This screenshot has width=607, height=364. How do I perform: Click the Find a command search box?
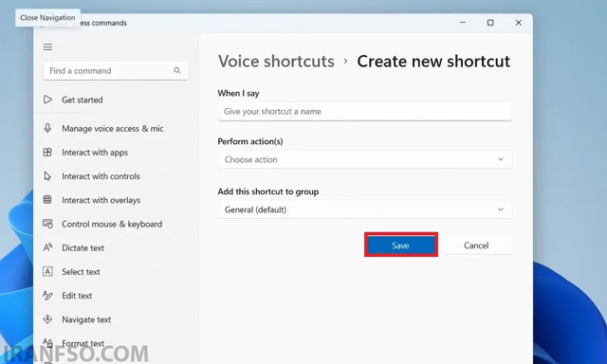coord(116,71)
